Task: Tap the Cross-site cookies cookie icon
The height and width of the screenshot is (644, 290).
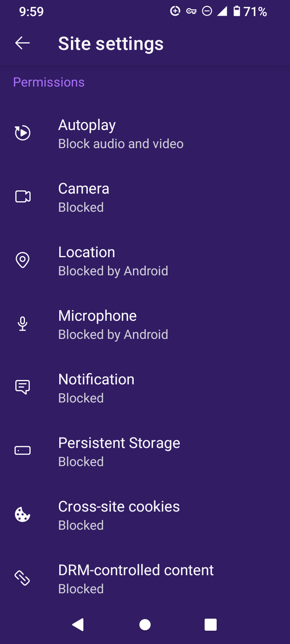Action: (x=22, y=514)
